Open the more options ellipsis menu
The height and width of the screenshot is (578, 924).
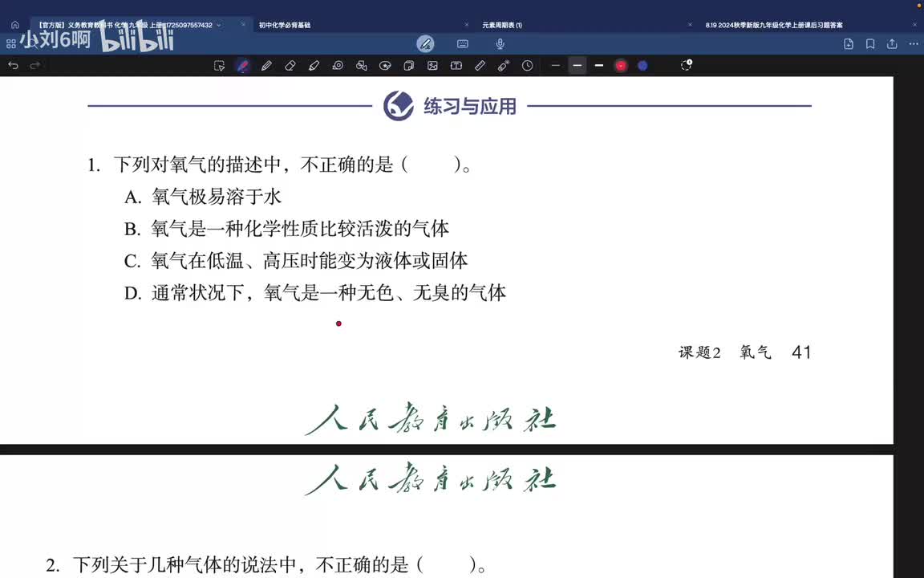point(914,43)
